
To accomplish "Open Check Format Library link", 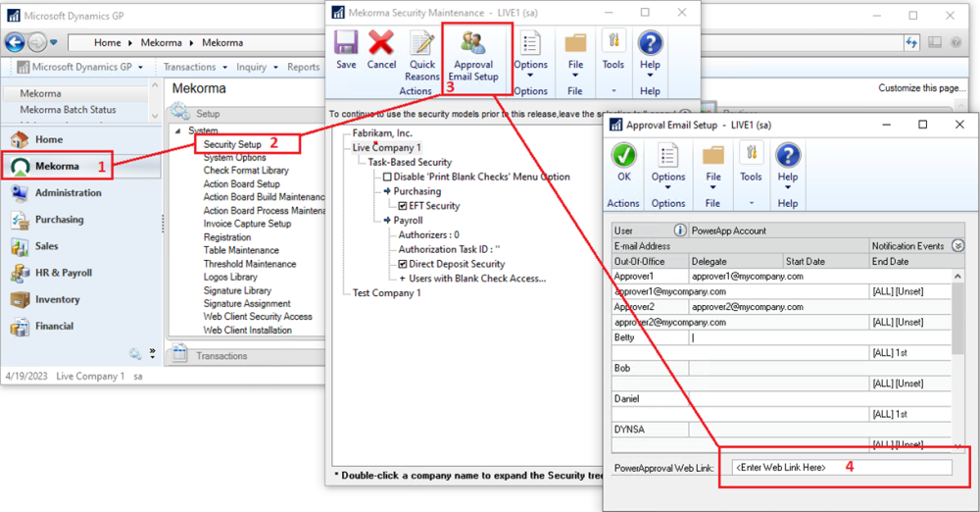I will [246, 171].
